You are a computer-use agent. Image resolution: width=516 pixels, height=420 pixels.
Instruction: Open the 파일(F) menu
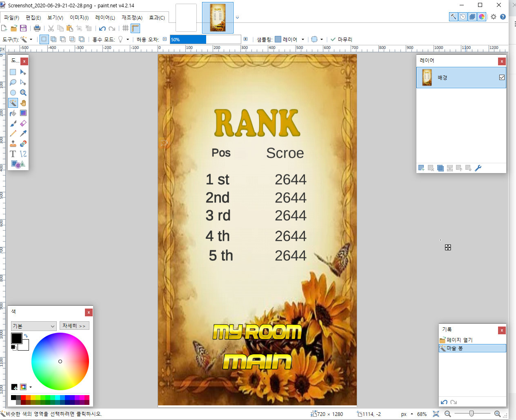point(11,18)
